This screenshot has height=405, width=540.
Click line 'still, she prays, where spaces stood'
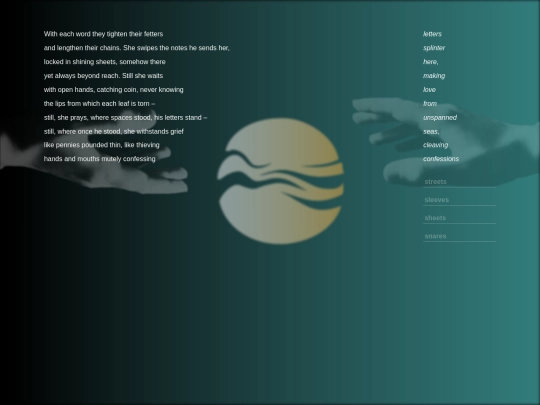[x=125, y=117]
